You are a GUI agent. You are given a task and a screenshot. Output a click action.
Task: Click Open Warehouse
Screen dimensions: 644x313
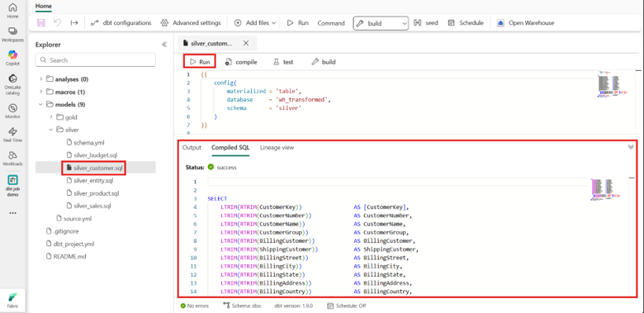pyautogui.click(x=526, y=22)
